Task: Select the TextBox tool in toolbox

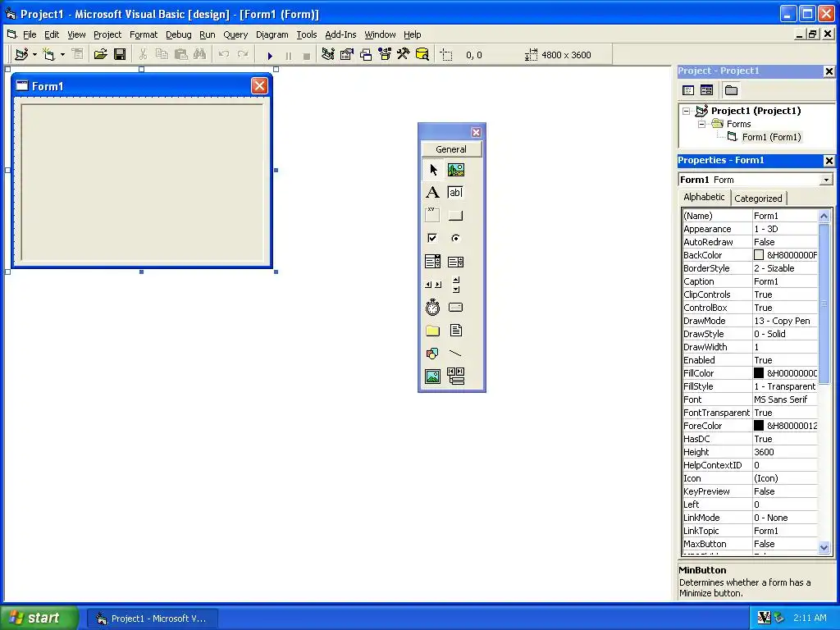Action: point(456,192)
